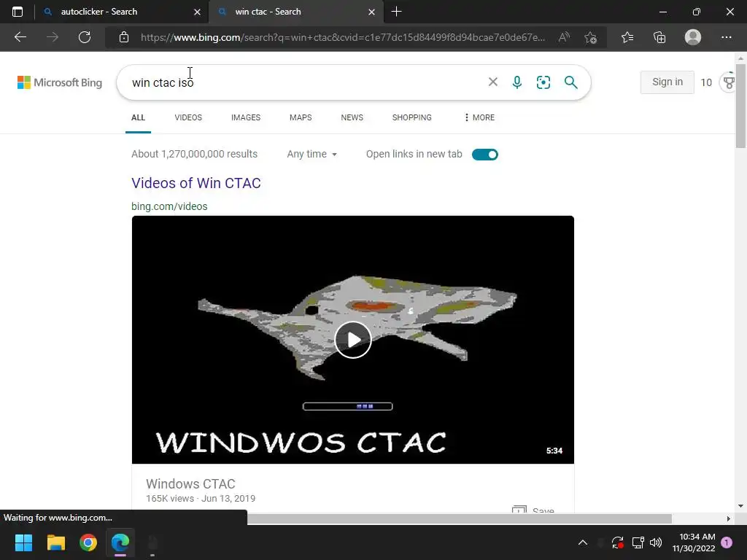Open the tab actions menu icon
The height and width of the screenshot is (560, 747).
[x=18, y=12]
